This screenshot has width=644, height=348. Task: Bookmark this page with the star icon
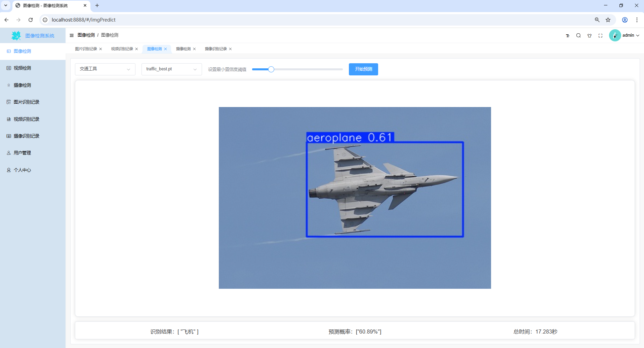click(x=608, y=20)
